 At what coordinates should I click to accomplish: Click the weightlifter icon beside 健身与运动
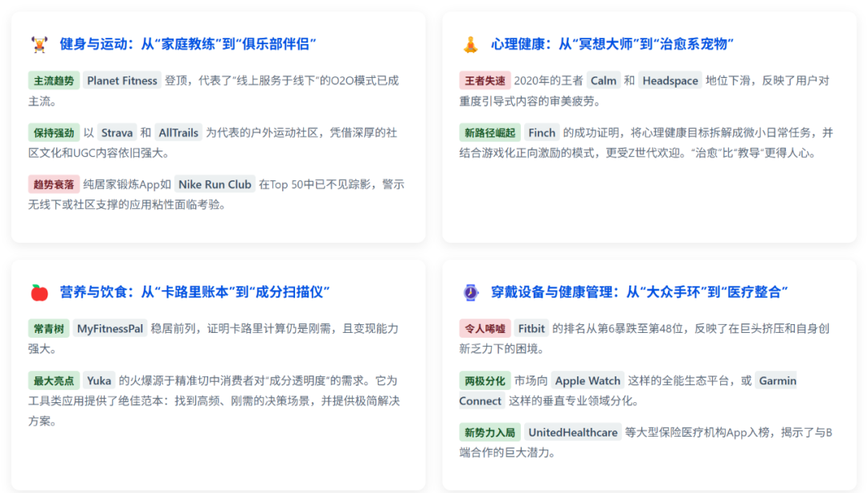[x=39, y=44]
